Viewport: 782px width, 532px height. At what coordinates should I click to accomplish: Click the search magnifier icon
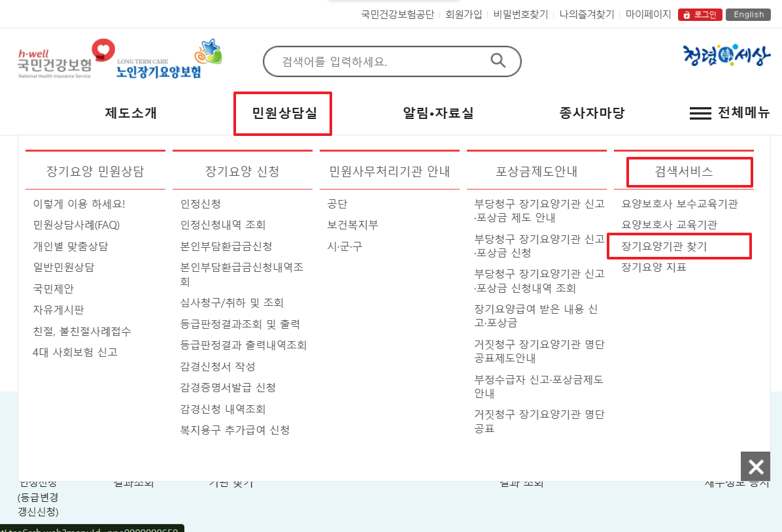[x=498, y=61]
